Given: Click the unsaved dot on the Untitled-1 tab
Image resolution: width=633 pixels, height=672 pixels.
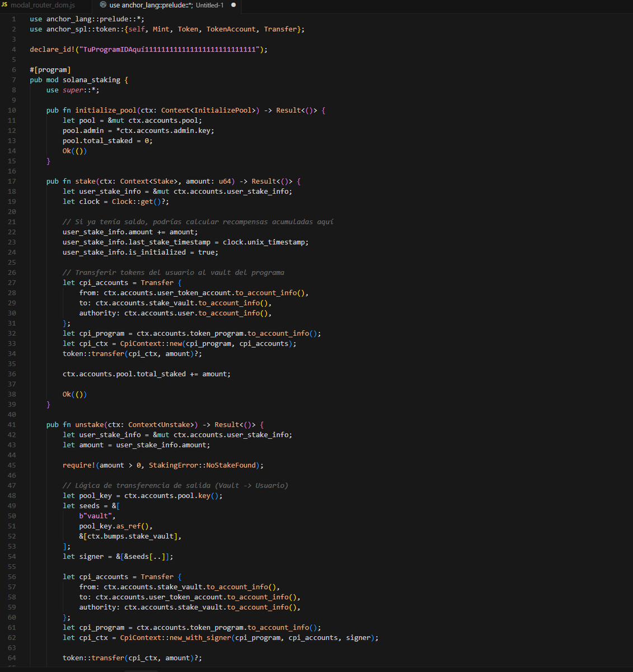Looking at the screenshot, I should (233, 5).
